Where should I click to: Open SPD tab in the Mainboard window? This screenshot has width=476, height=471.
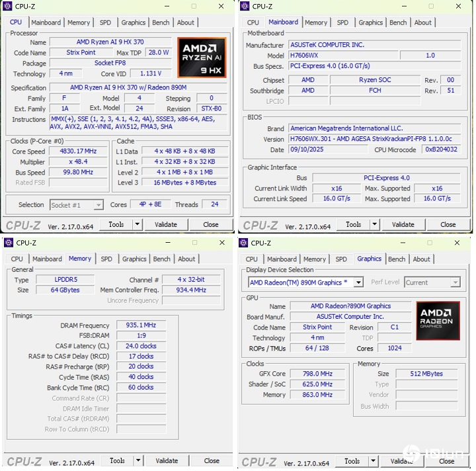click(x=342, y=22)
